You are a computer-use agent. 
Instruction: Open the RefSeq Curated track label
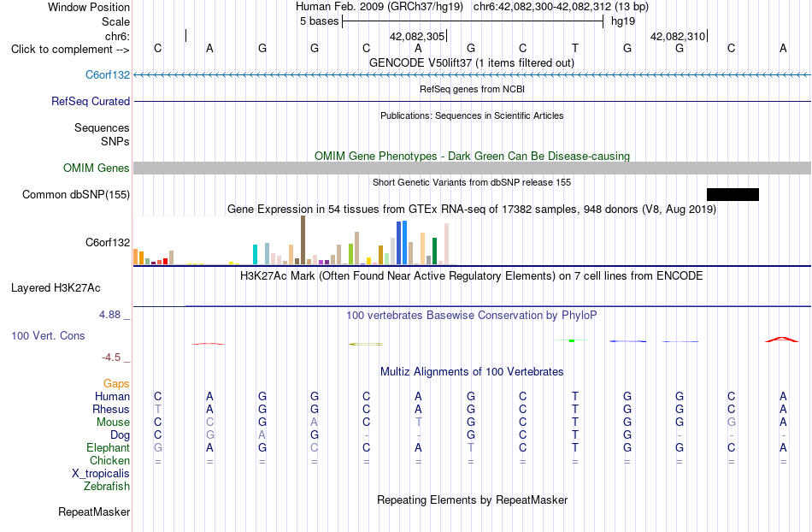click(x=91, y=101)
